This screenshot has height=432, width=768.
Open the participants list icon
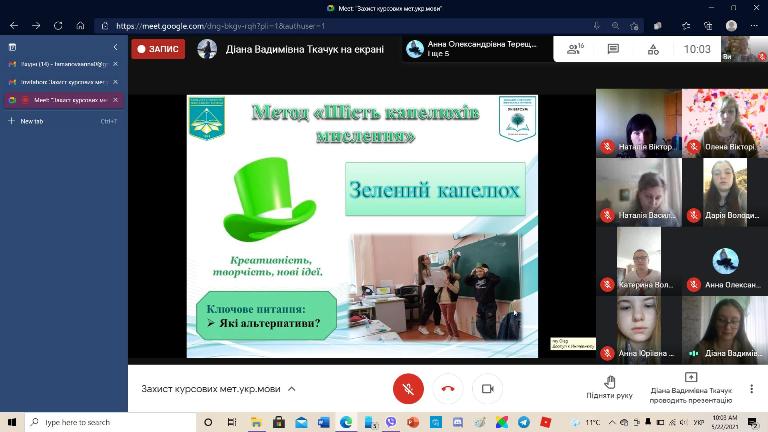pyautogui.click(x=575, y=49)
